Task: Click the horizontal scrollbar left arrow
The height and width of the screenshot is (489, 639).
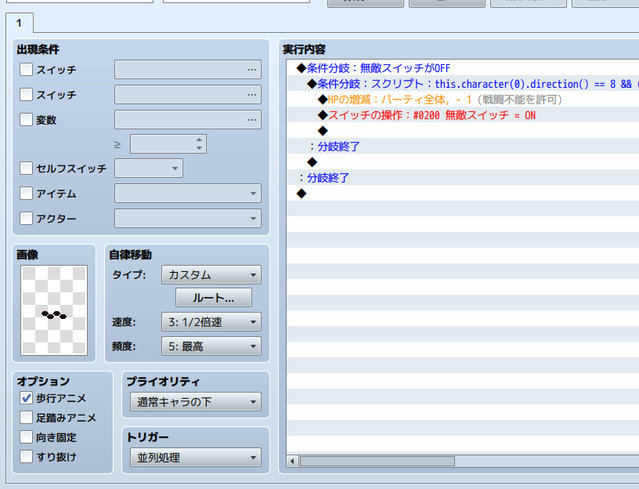Action: click(292, 461)
